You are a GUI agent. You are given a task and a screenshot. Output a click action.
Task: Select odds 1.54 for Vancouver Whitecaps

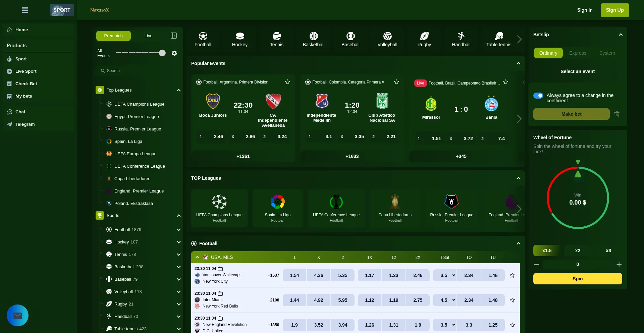(x=294, y=275)
